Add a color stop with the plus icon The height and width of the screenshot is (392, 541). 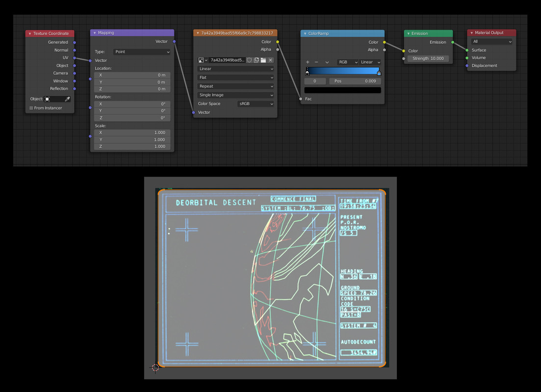[x=308, y=62]
